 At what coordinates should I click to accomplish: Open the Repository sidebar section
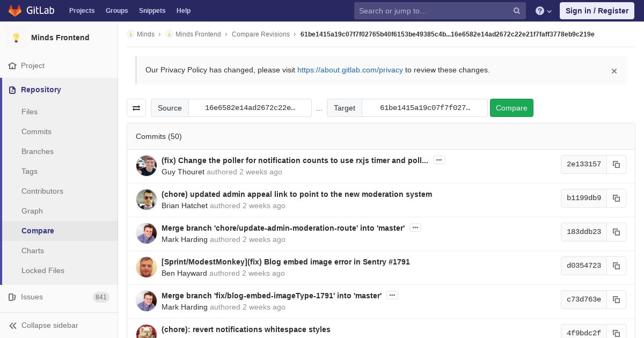pos(41,90)
